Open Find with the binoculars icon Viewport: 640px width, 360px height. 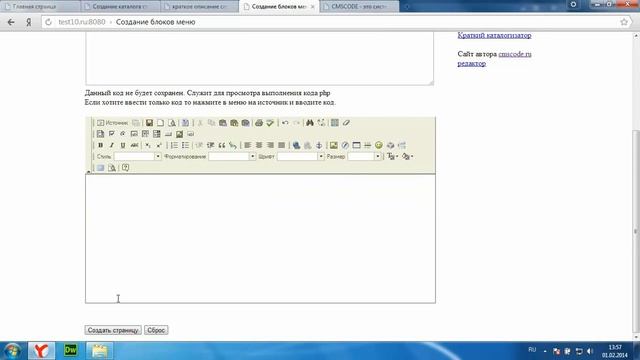point(310,123)
